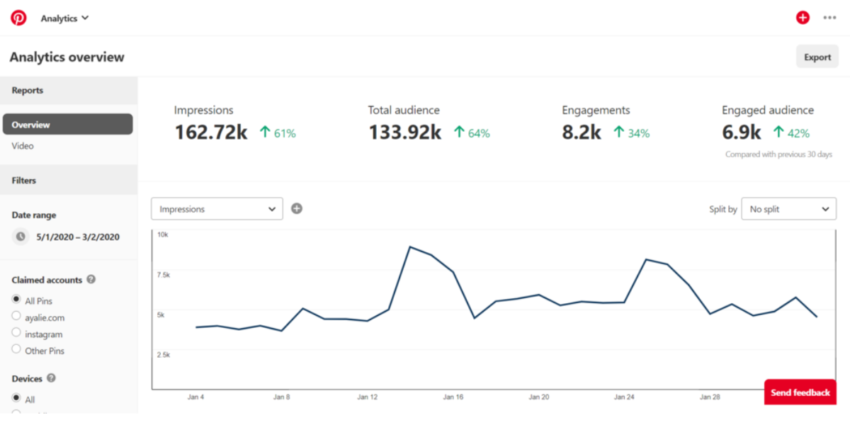
Task: Open the Impressions metric dropdown
Action: point(217,209)
